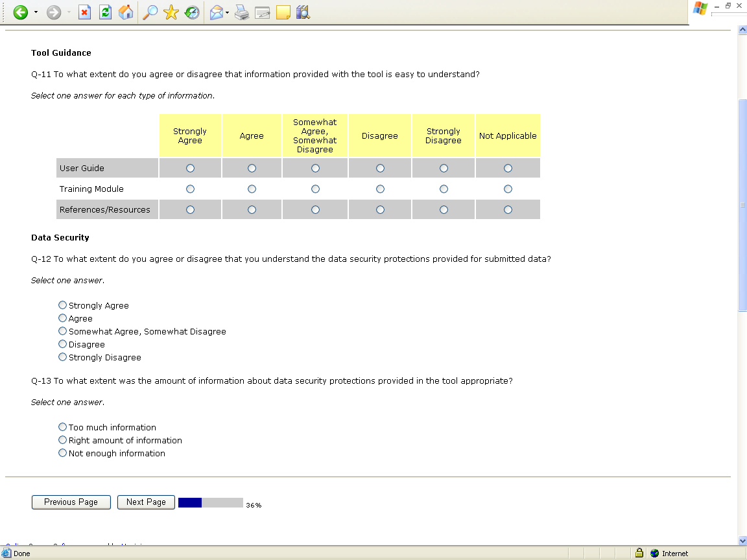
Task: Go to the Home page icon
Action: (126, 12)
